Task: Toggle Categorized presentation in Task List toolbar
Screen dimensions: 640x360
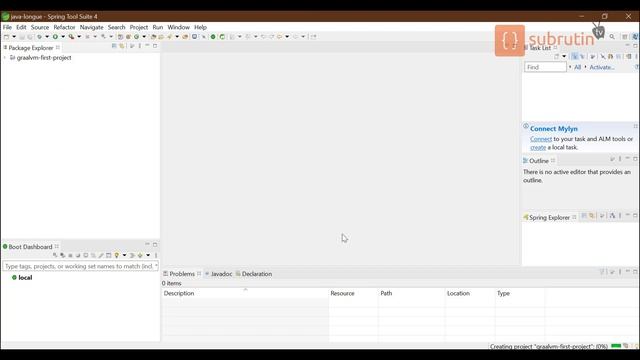Action: coord(575,56)
